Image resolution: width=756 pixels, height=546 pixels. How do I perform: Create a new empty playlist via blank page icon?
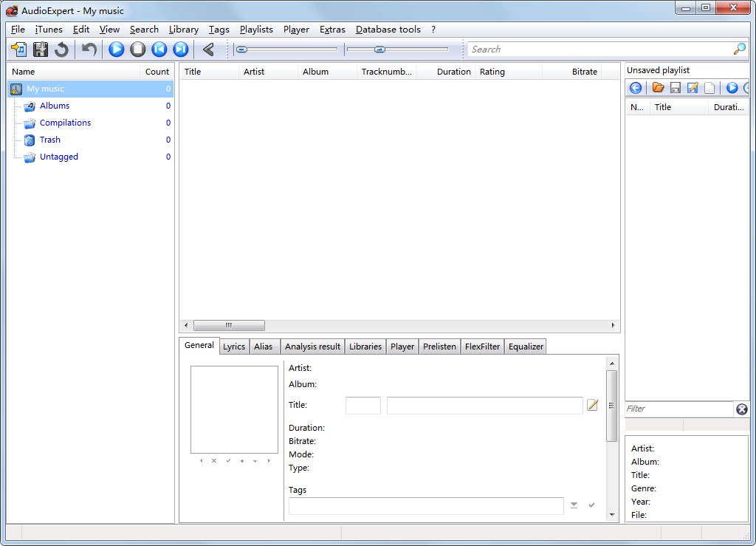(x=709, y=87)
